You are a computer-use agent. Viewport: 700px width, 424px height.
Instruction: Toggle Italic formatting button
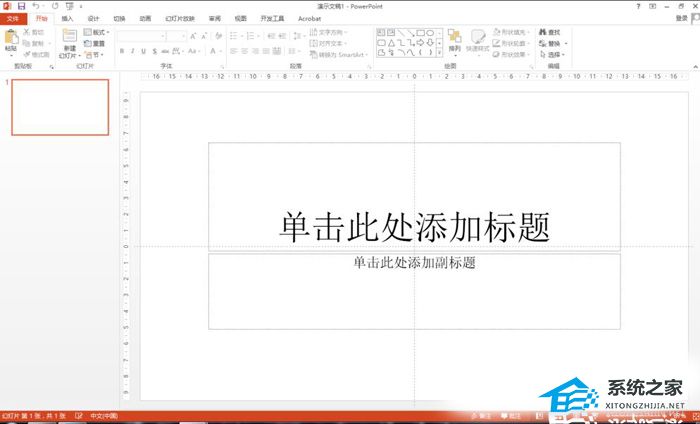[x=132, y=51]
